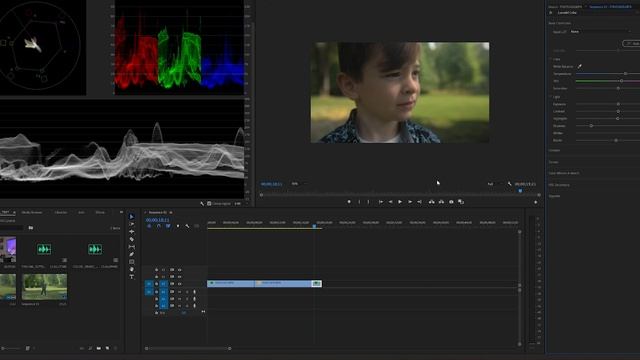Viewport: 640px width, 360px height.
Task: Switch to the Libraries tab
Action: tap(61, 213)
